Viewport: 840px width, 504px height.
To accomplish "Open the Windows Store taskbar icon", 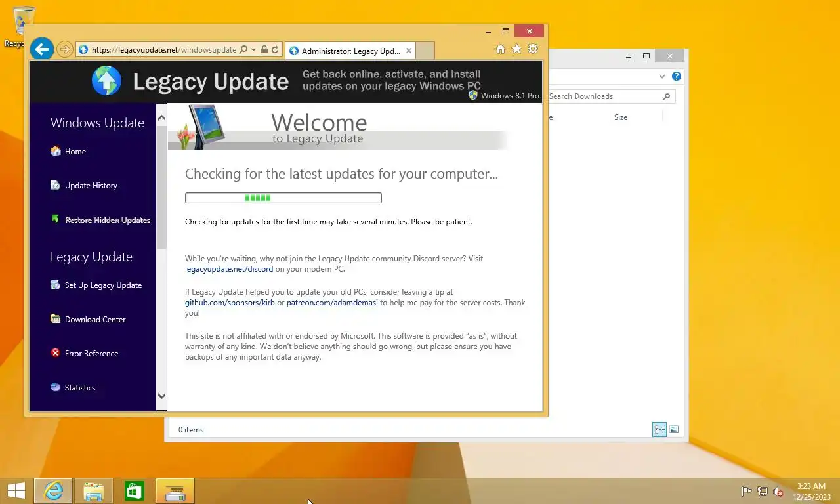I will point(135,491).
